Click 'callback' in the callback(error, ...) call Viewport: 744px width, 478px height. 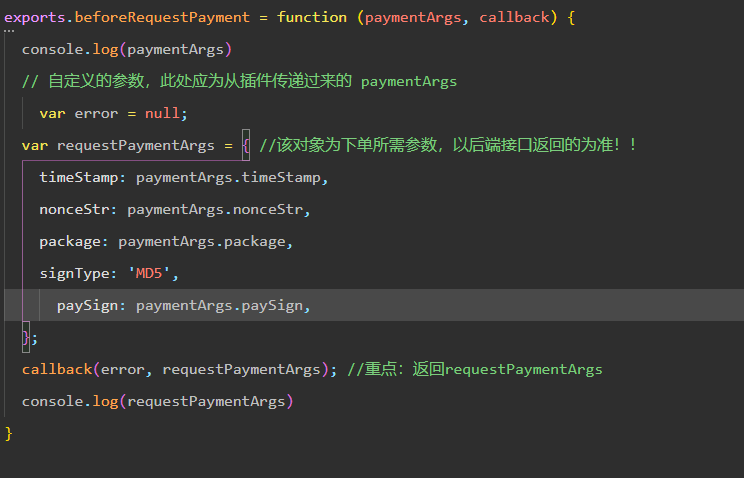pyautogui.click(x=57, y=369)
